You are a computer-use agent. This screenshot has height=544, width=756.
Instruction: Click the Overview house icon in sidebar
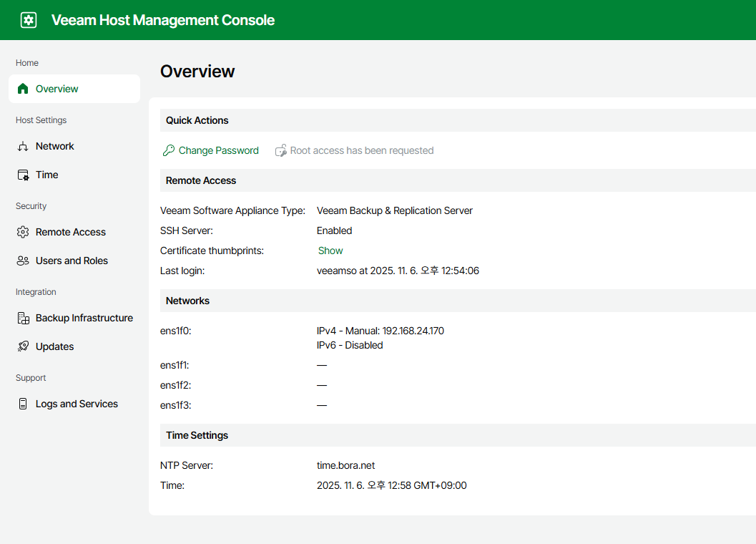(23, 89)
